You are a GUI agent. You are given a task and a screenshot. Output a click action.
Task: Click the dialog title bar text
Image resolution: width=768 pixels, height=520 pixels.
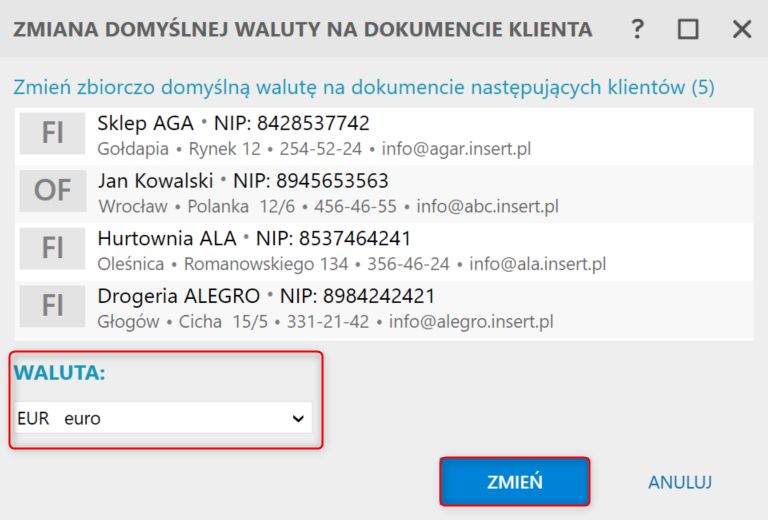pyautogui.click(x=302, y=30)
